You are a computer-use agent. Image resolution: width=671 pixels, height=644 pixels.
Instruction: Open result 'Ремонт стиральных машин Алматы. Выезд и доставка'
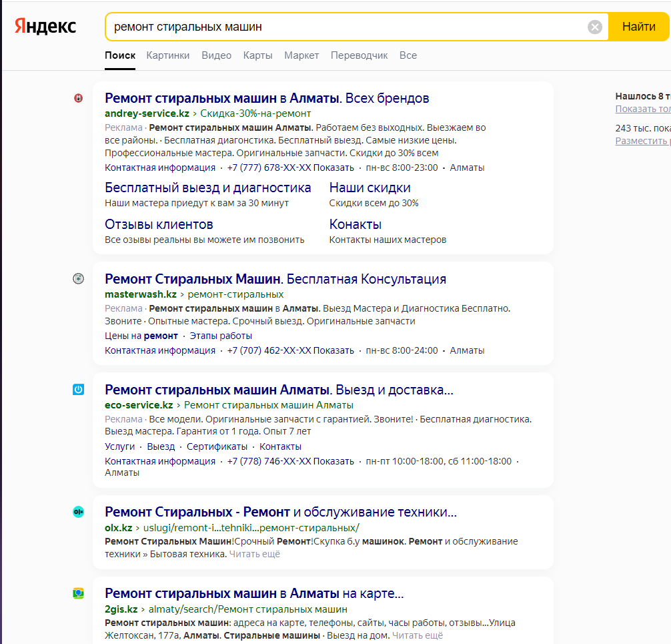point(279,390)
